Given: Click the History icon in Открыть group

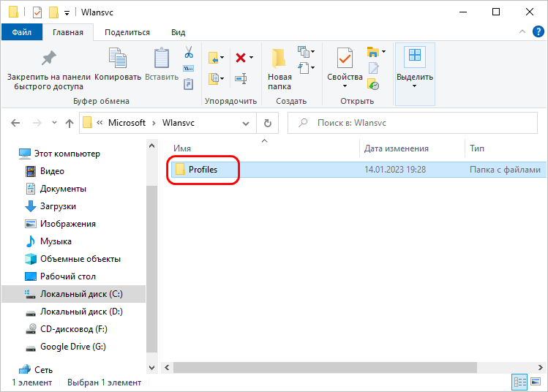Looking at the screenshot, I should [x=373, y=84].
